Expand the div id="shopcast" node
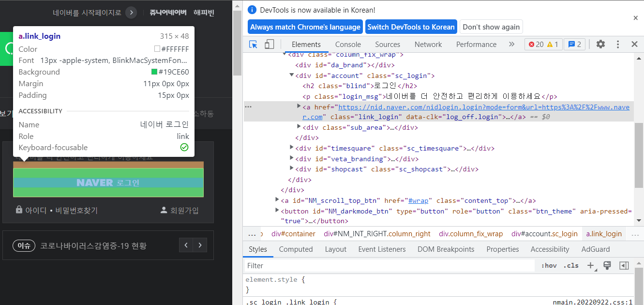Screen dimensions: 644x305 click(292, 168)
